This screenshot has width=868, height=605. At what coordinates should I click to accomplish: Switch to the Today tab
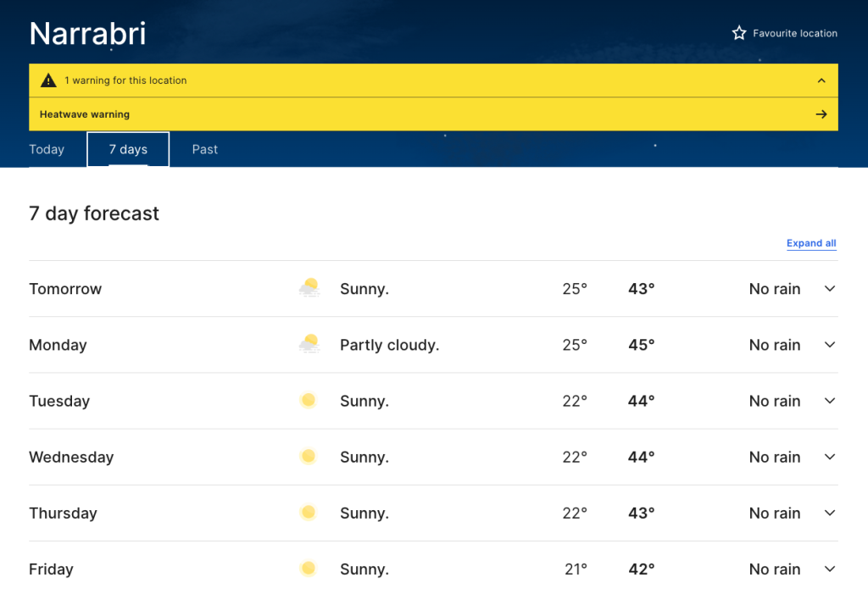click(x=47, y=150)
